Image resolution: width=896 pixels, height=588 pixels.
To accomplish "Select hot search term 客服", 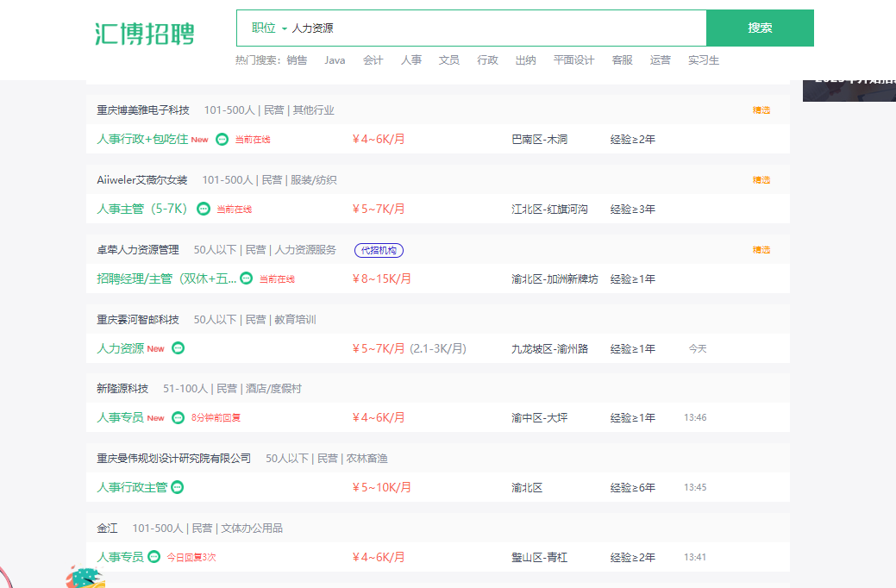I will point(622,60).
